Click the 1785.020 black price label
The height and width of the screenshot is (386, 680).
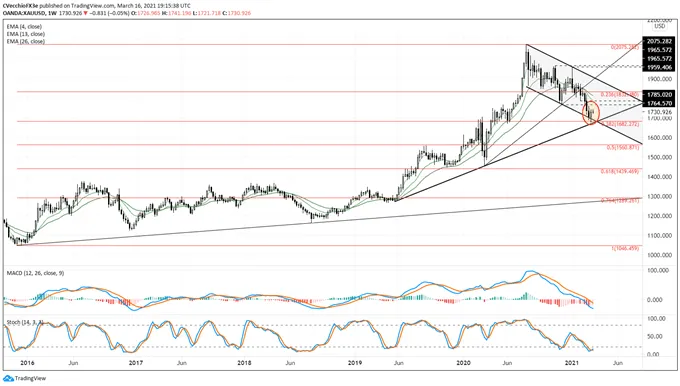[659, 95]
